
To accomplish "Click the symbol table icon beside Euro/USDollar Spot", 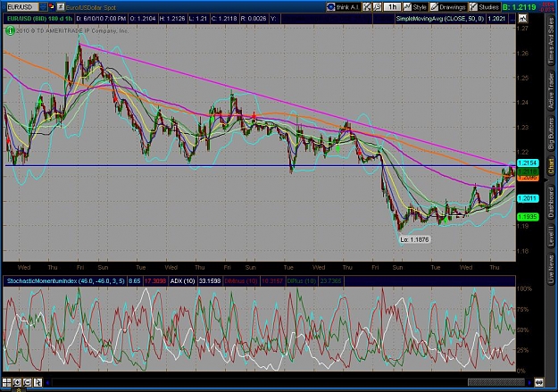I will pos(61,6).
